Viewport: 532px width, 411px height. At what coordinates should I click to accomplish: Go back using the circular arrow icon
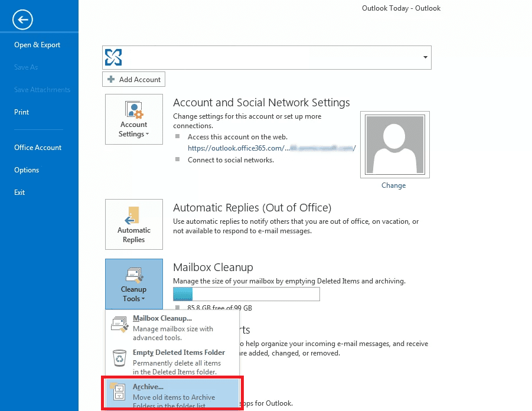coord(22,19)
